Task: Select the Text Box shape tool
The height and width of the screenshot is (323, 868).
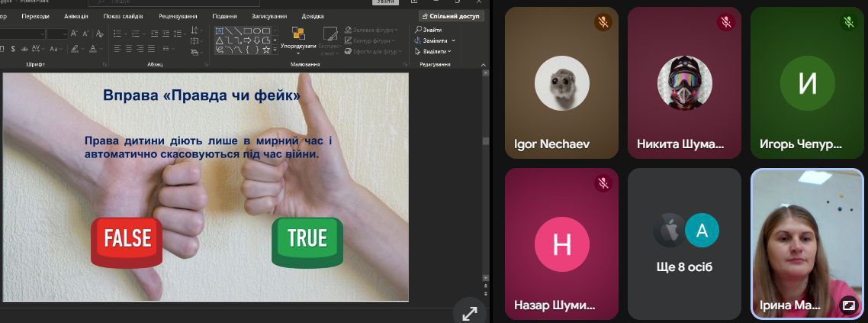Action: pos(219,31)
